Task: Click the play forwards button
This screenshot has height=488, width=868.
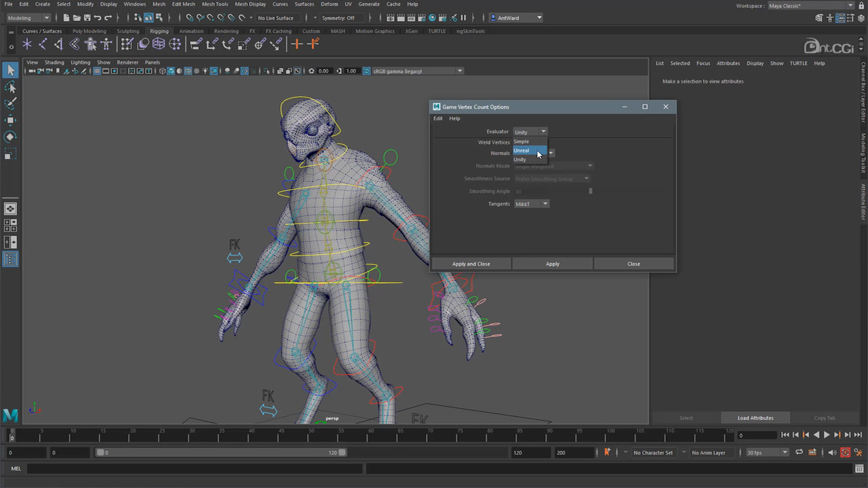Action: pos(827,435)
